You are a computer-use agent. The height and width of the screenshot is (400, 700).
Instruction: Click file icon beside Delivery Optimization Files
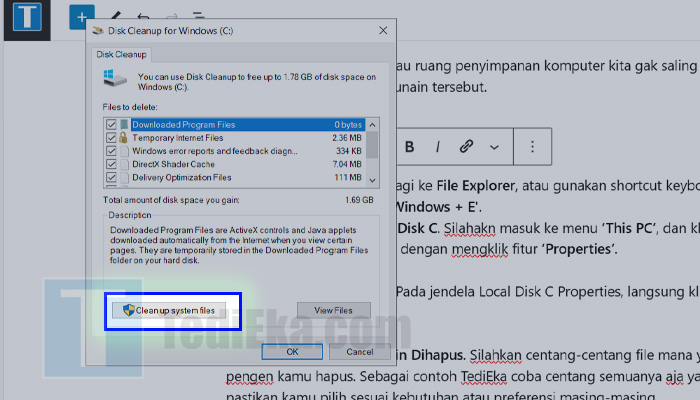(x=124, y=177)
